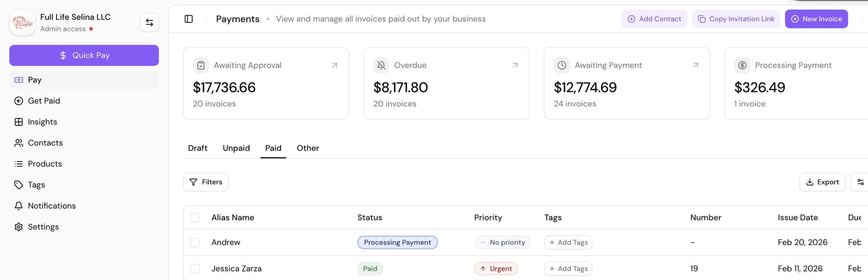Open Awaiting Payment via its arrow icon
Image resolution: width=868 pixels, height=280 pixels.
(x=695, y=65)
